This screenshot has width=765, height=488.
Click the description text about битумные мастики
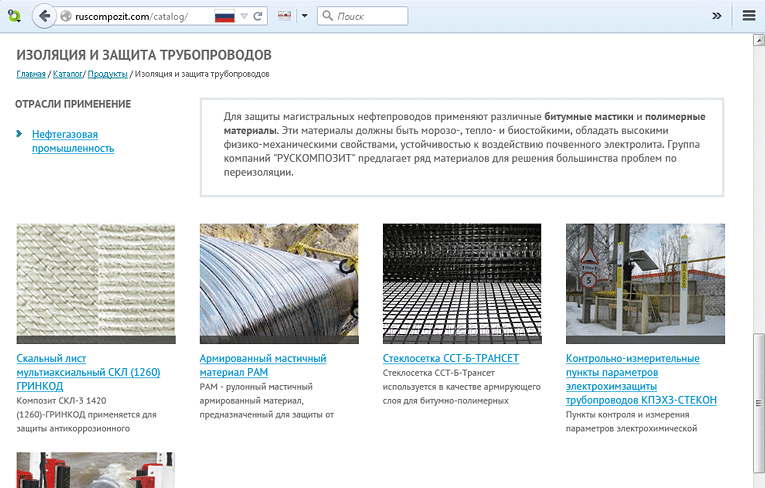tap(464, 144)
